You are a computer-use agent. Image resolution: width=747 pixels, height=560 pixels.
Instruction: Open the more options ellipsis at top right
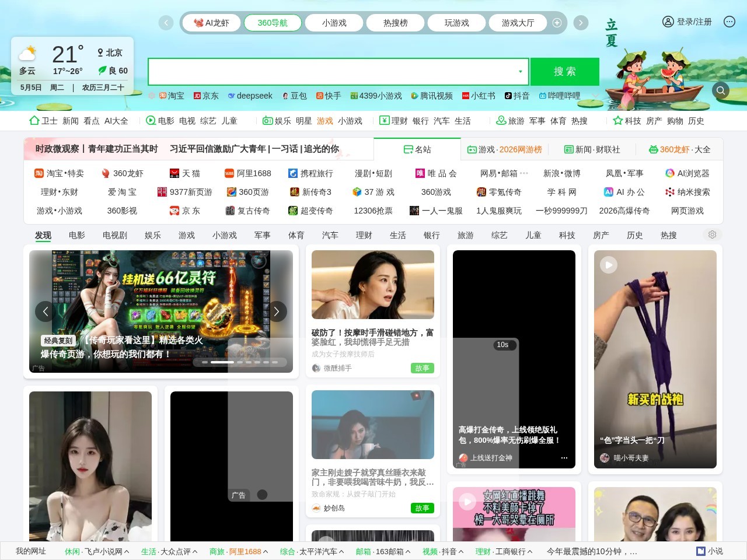729,22
